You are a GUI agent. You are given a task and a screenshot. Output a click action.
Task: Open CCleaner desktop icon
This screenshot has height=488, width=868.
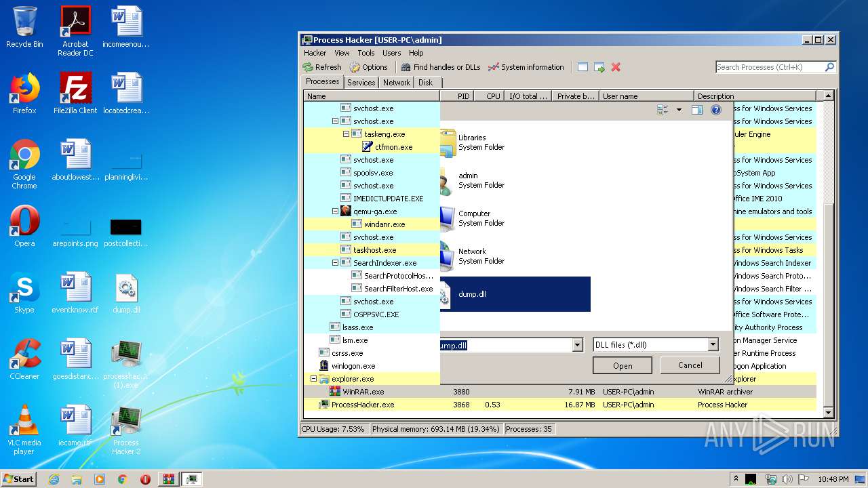point(24,359)
